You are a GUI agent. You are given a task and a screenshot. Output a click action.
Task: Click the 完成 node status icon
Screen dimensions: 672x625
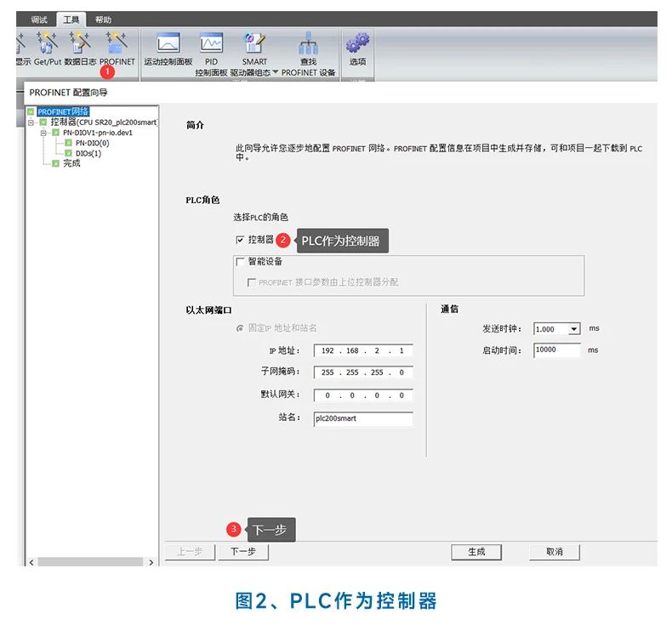tap(55, 163)
